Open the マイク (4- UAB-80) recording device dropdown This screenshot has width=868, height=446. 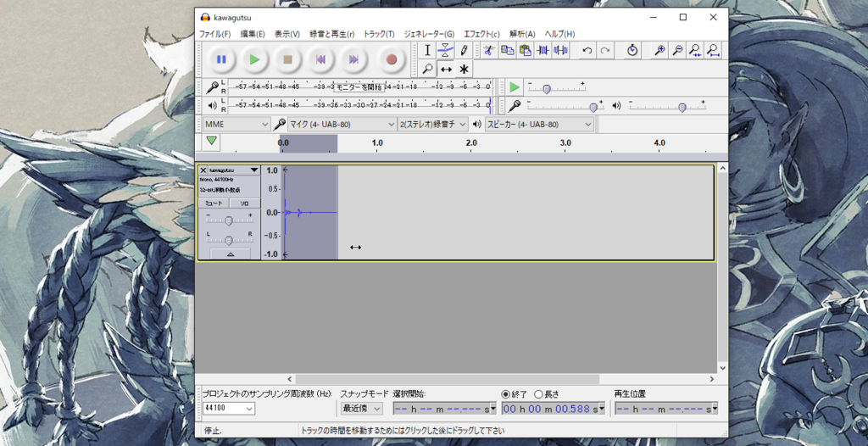(x=342, y=124)
